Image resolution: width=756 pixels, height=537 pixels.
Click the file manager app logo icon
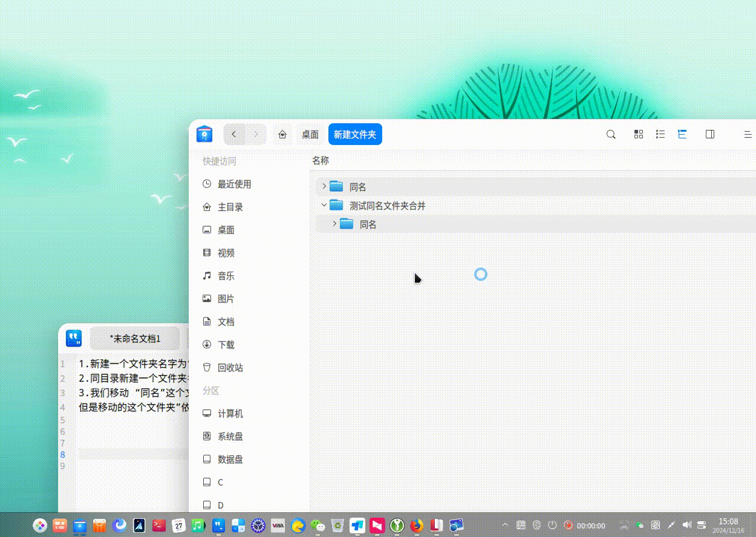pyautogui.click(x=204, y=134)
